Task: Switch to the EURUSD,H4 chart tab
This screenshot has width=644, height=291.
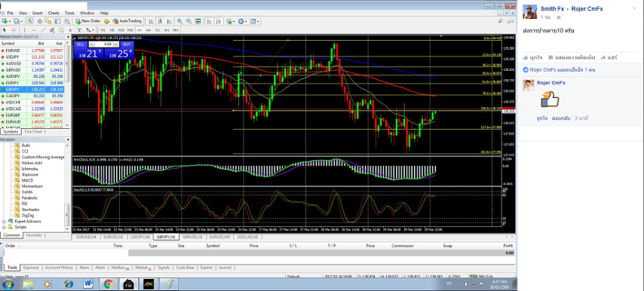Action: click(86, 237)
